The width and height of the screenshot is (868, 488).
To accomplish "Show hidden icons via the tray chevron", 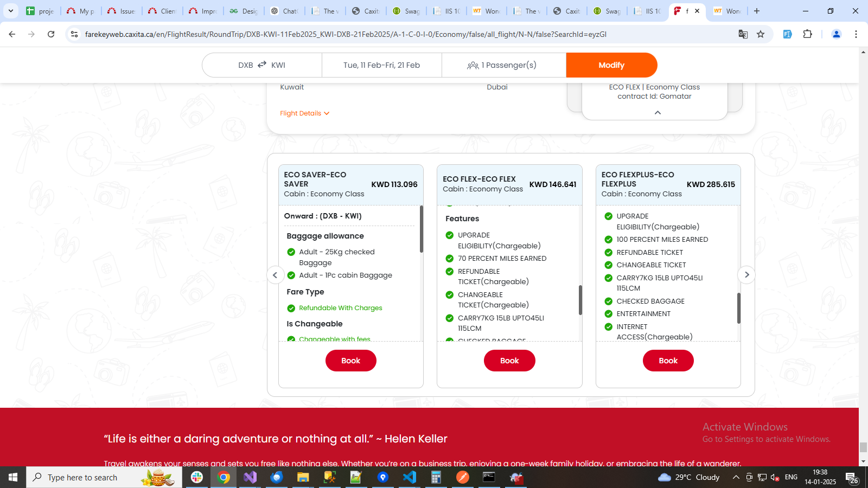I will coord(735,477).
